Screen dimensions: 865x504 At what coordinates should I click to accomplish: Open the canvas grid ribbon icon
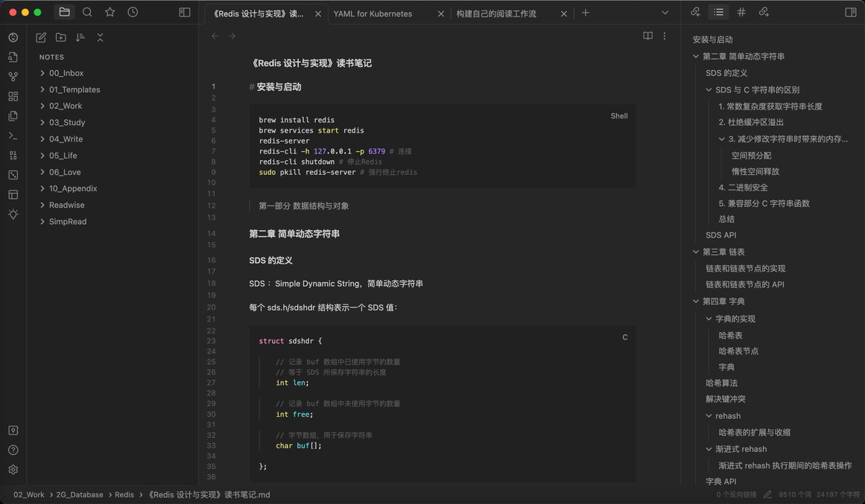pos(13,97)
